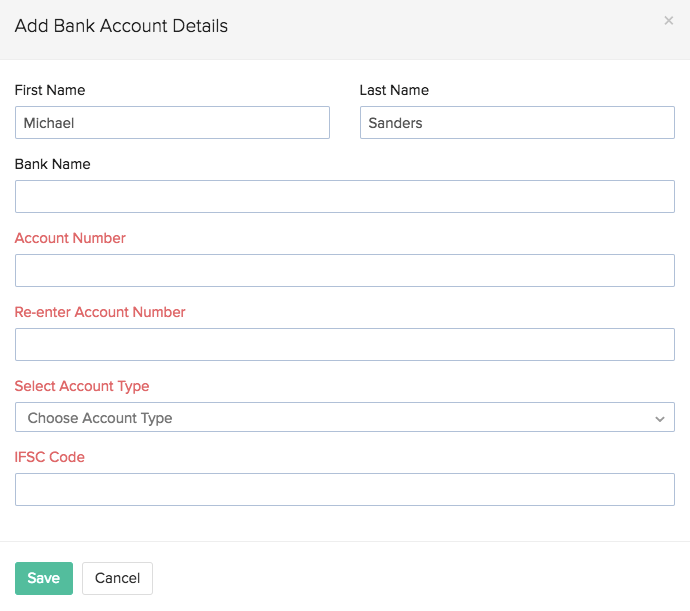Click the red Account Number label
This screenshot has height=611, width=690.
click(x=70, y=238)
